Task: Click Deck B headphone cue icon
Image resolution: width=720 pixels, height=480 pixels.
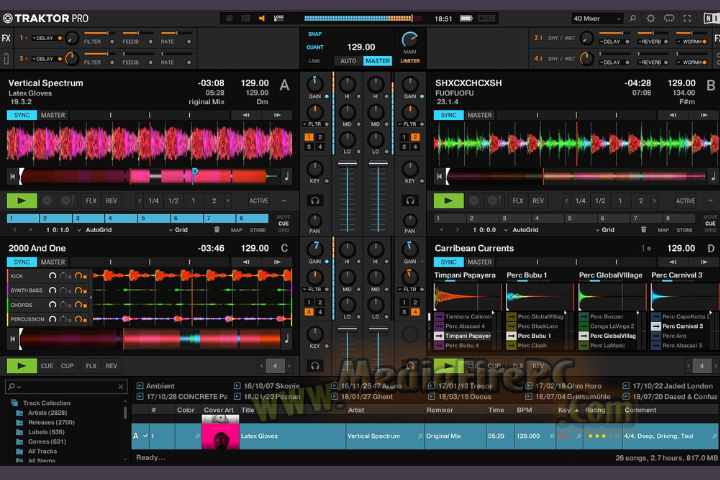Action: (x=410, y=200)
